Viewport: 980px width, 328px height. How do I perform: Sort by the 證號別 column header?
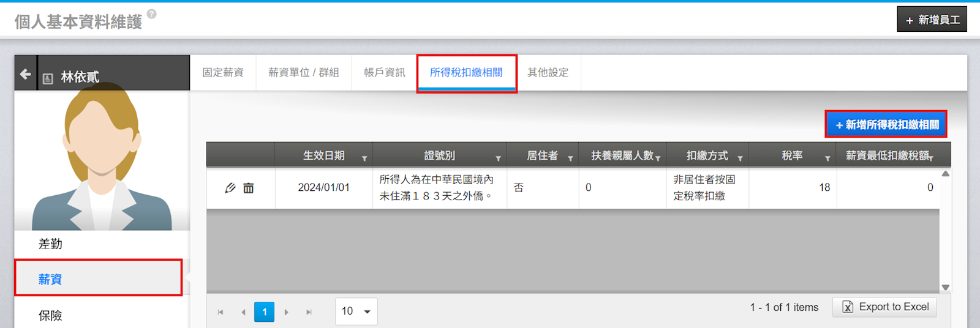pos(440,155)
